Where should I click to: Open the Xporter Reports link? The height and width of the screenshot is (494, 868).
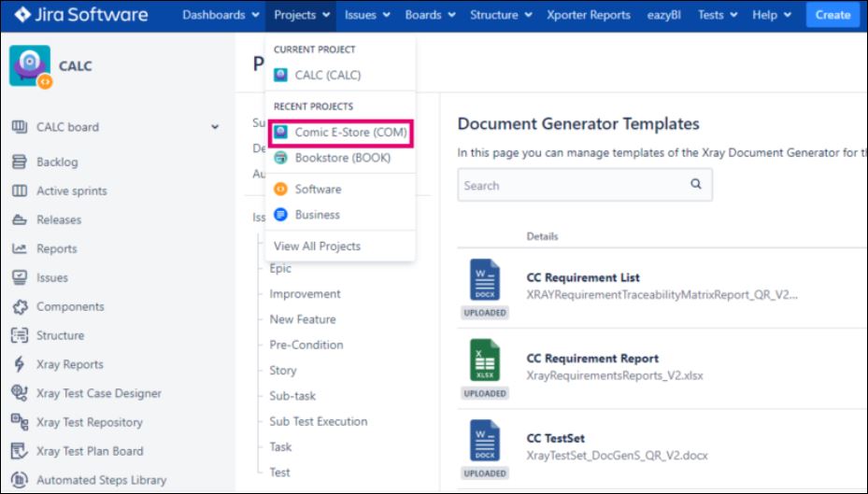pyautogui.click(x=588, y=15)
